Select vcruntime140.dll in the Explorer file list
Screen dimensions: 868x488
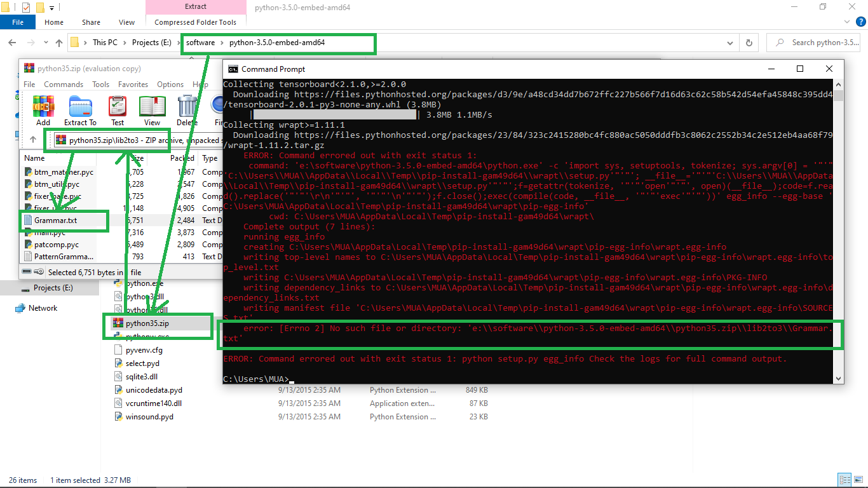coord(154,403)
